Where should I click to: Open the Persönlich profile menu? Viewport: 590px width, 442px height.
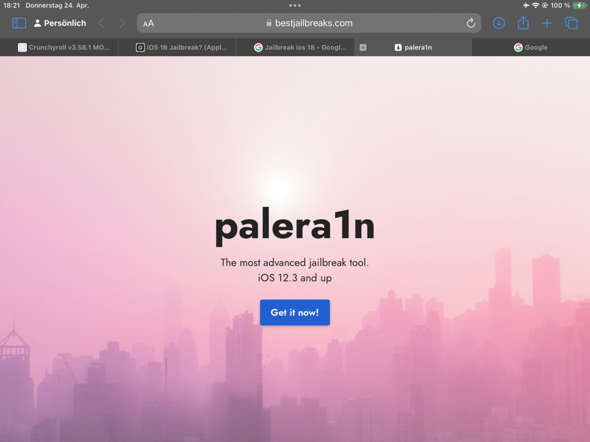[60, 23]
